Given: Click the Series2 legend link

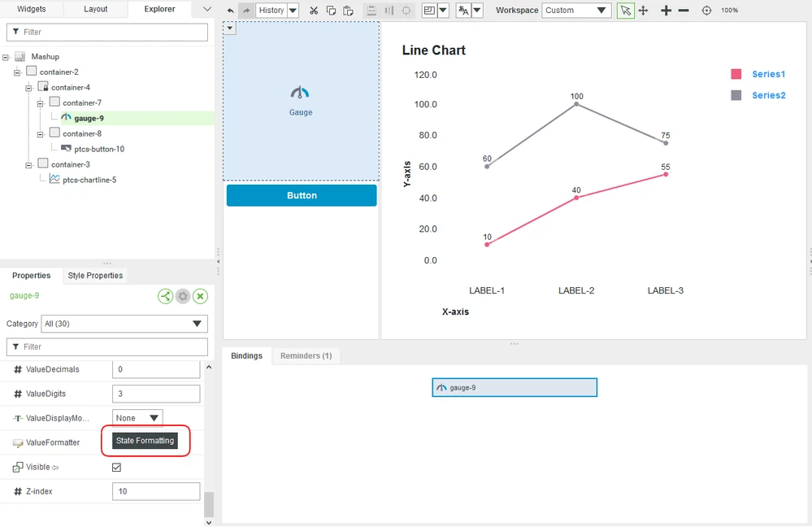Looking at the screenshot, I should [x=768, y=95].
